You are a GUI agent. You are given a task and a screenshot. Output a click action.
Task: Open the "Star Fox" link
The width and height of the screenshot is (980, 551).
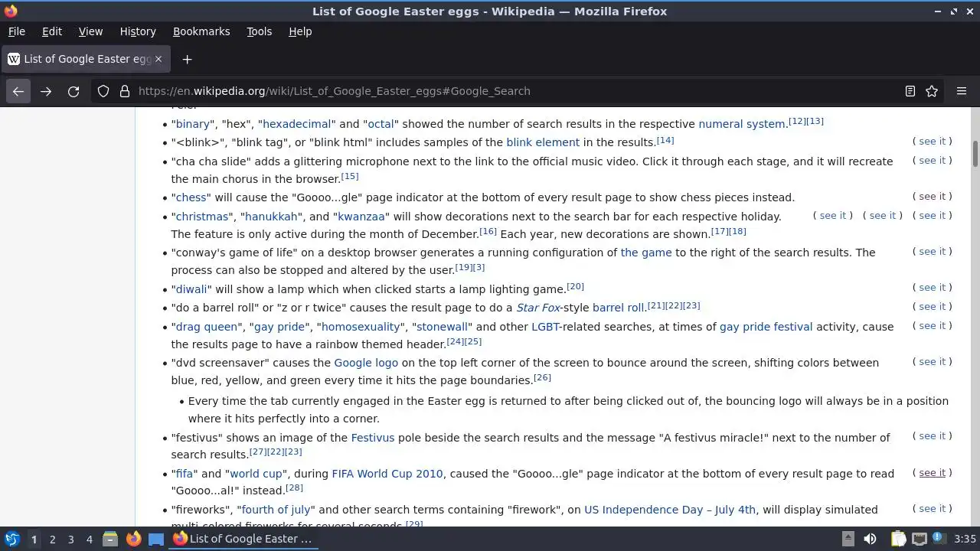tap(538, 308)
